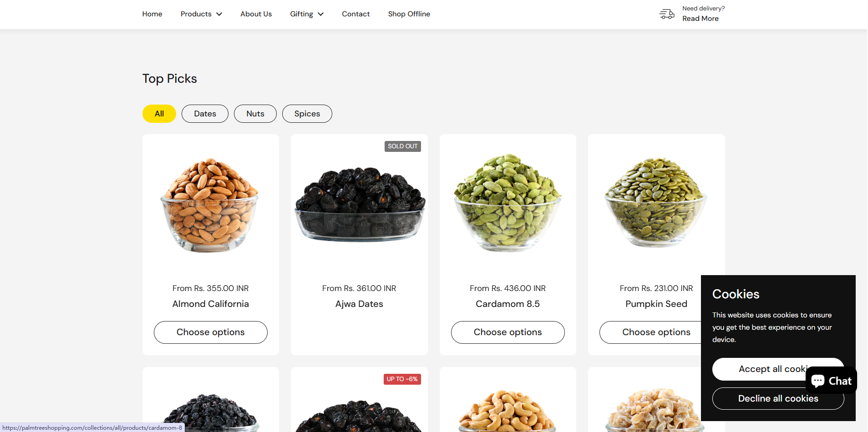Open the Contact page
This screenshot has width=868, height=432.
[356, 14]
